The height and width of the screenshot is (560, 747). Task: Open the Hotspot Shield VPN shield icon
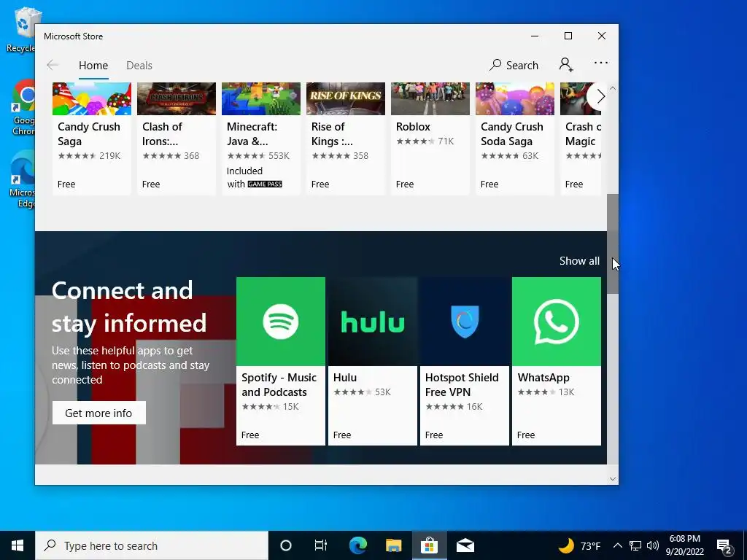click(465, 322)
